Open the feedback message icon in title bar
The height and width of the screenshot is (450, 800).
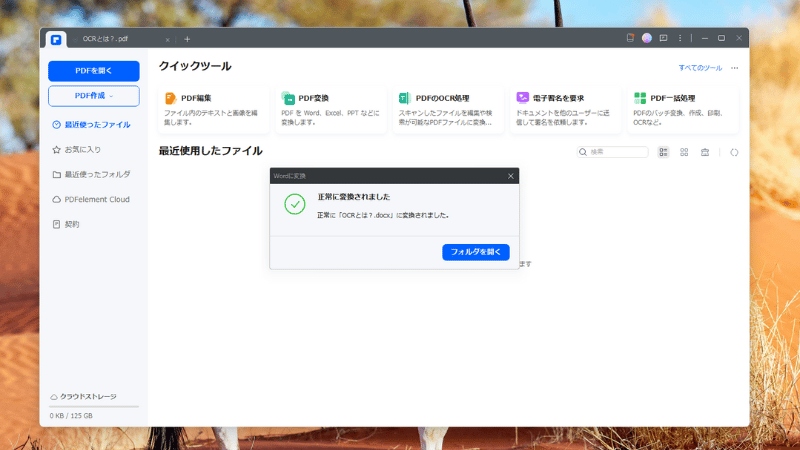(x=663, y=38)
